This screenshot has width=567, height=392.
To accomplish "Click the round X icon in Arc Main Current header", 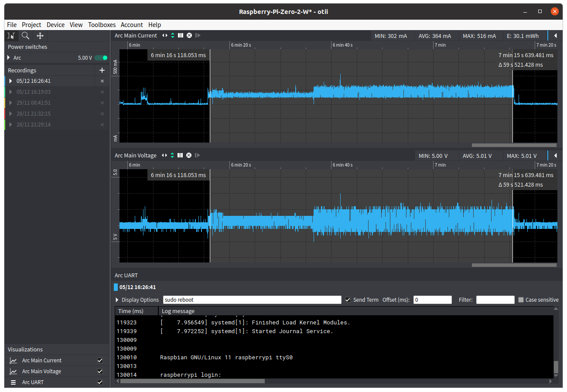I will tap(189, 35).
